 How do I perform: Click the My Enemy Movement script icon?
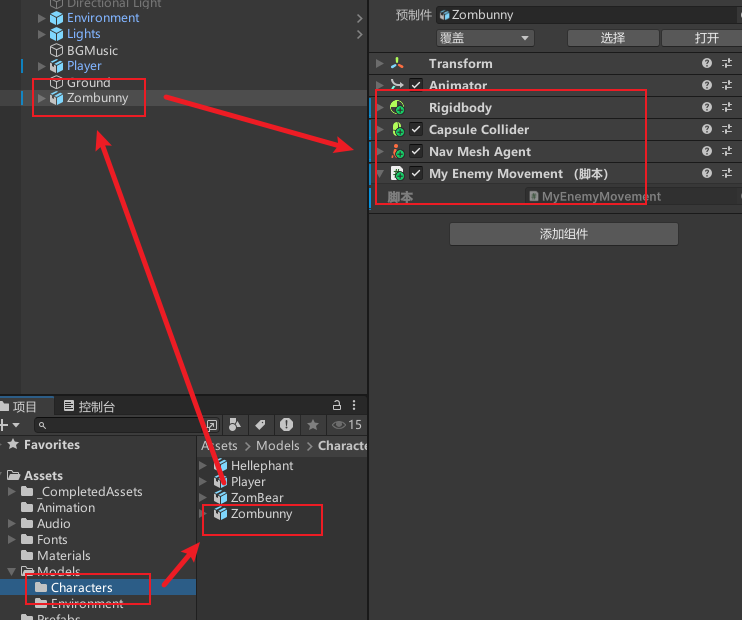[x=398, y=173]
